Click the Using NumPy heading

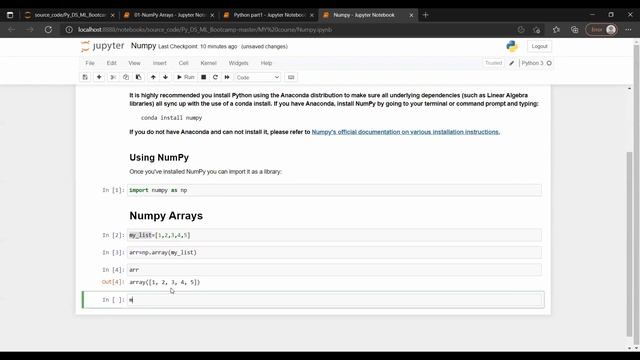coord(159,158)
